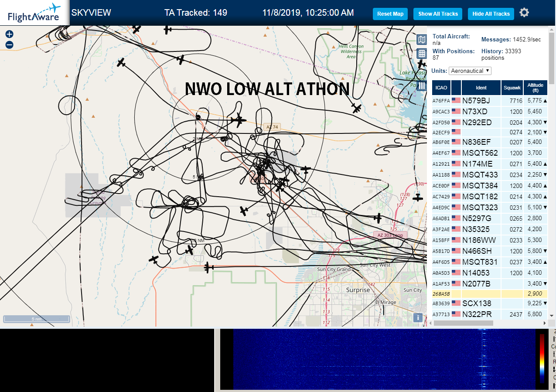Select the N174ME aircraft row
The image size is (556, 392).
(x=490, y=164)
